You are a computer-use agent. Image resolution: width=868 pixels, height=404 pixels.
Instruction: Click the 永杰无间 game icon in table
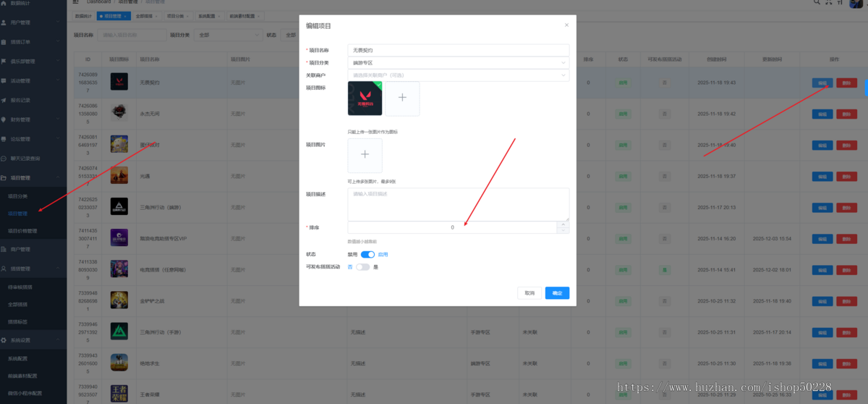point(119,113)
